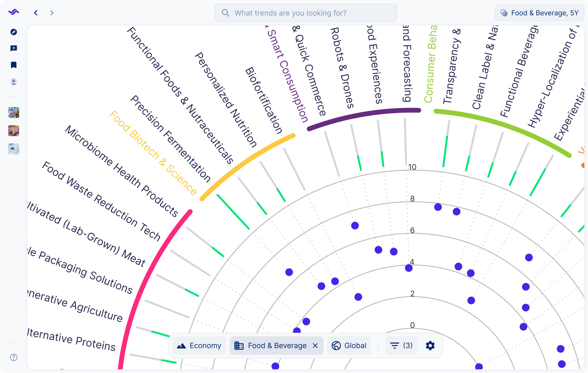The image size is (588, 373).
Task: Open the AI chat sparkle icon
Action: coord(14,48)
